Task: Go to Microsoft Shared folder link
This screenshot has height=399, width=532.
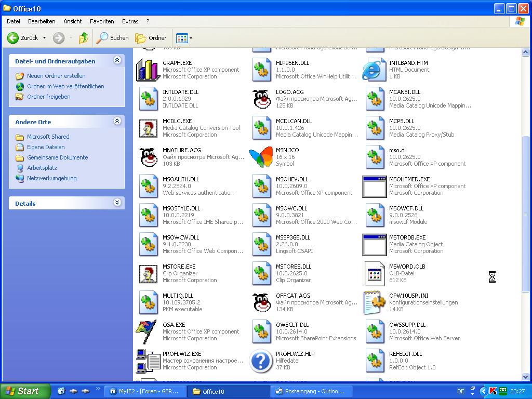Action: (48, 137)
